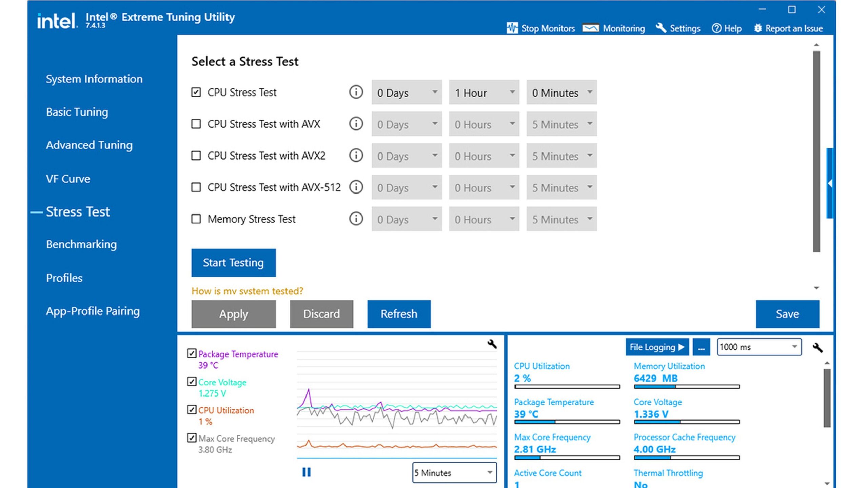Click info icon beside Memory Stress Test

[x=356, y=219]
